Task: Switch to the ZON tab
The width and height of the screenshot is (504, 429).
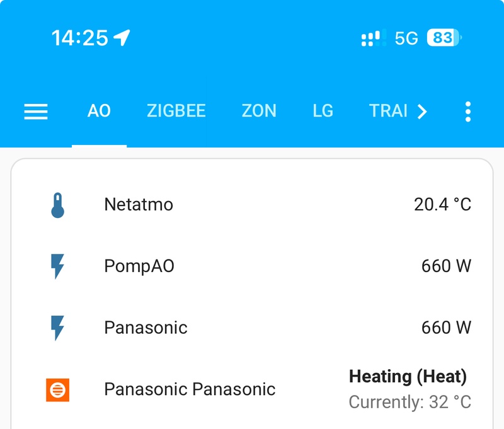Action: (x=259, y=111)
